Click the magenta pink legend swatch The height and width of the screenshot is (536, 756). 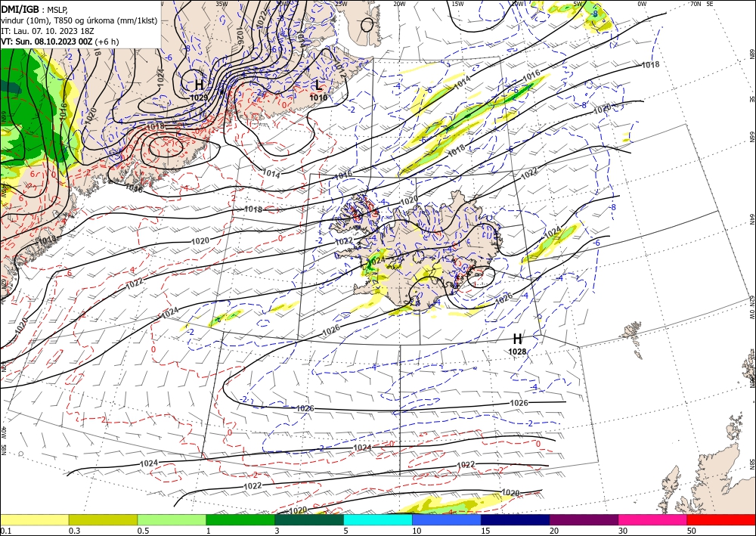[653, 519]
